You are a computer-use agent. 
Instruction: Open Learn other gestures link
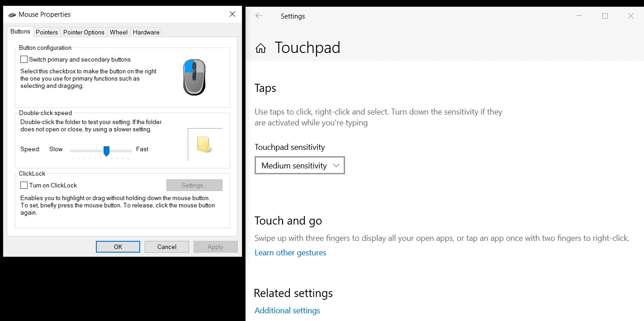tap(290, 253)
